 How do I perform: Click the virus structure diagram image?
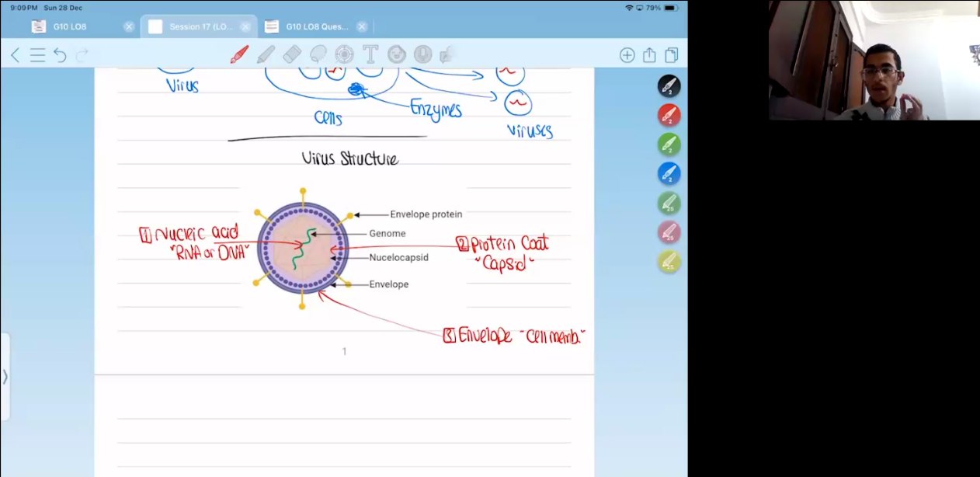303,248
